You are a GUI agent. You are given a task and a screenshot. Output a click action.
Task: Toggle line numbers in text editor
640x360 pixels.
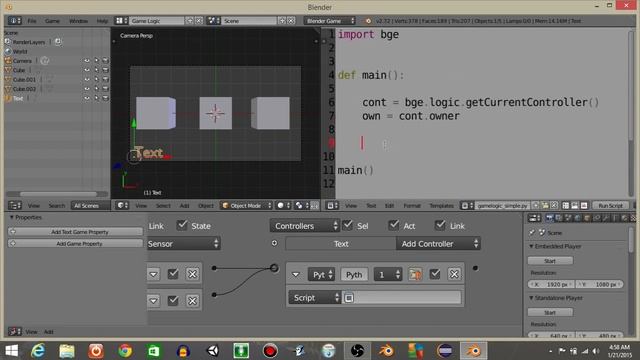click(566, 205)
